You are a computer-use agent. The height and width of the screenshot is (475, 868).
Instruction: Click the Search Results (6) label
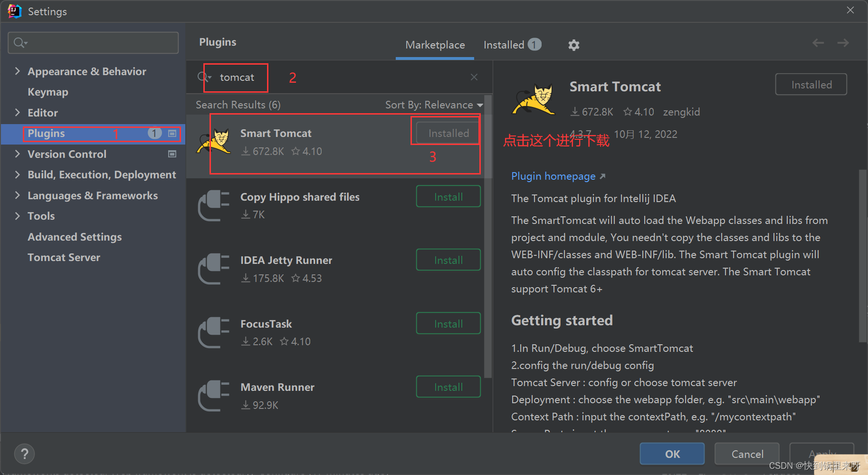[x=238, y=105]
